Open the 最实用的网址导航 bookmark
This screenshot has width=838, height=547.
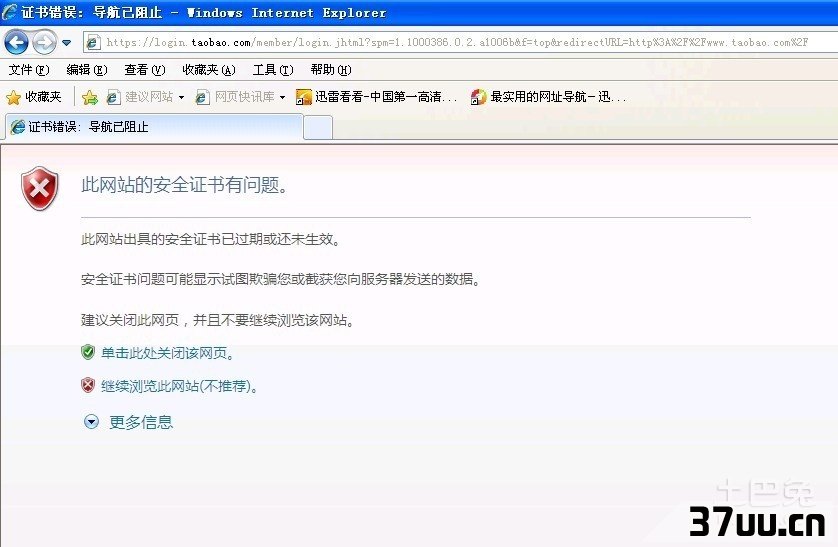(548, 97)
